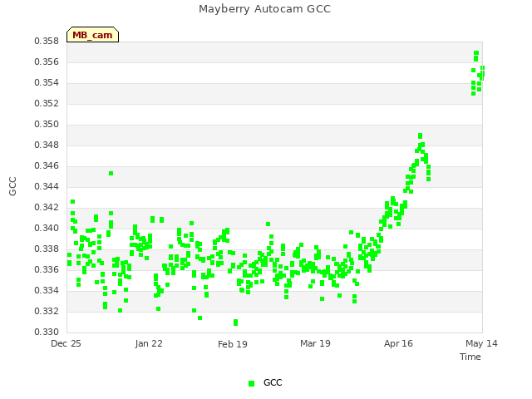Click the Jan 22 x-axis label

[149, 343]
